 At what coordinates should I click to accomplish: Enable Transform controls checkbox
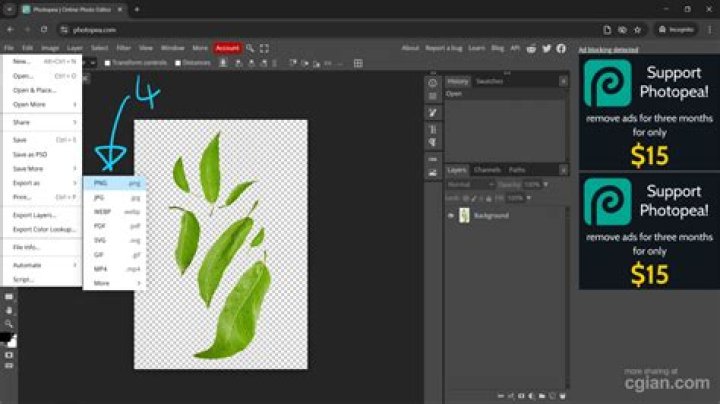pyautogui.click(x=107, y=63)
